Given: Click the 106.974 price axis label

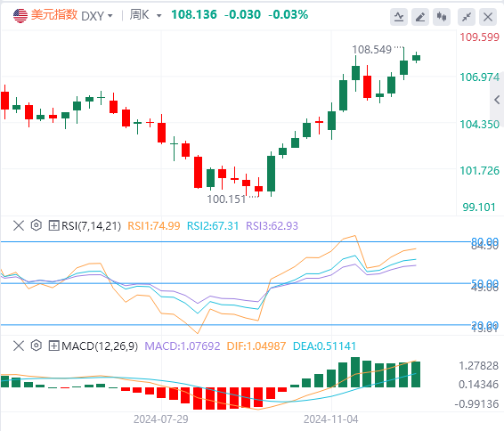Looking at the screenshot, I should click(x=480, y=77).
